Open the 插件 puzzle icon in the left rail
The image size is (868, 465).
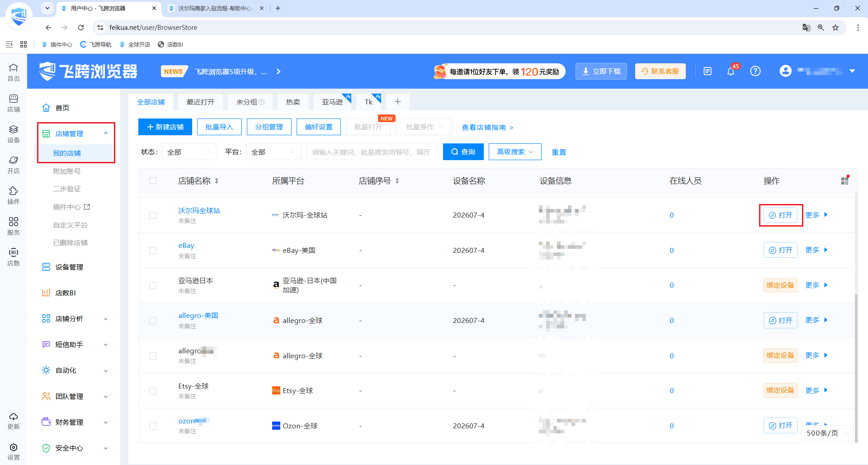tap(14, 195)
